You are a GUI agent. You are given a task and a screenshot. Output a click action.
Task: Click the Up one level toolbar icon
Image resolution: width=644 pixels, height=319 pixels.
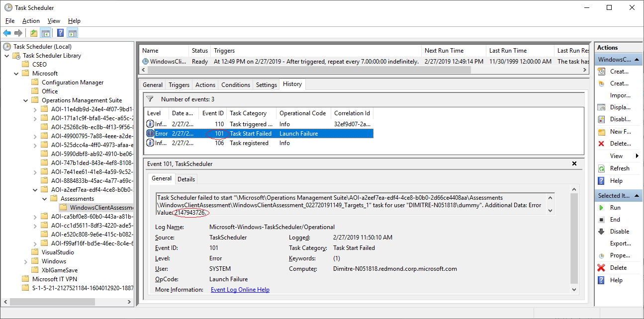pyautogui.click(x=33, y=33)
